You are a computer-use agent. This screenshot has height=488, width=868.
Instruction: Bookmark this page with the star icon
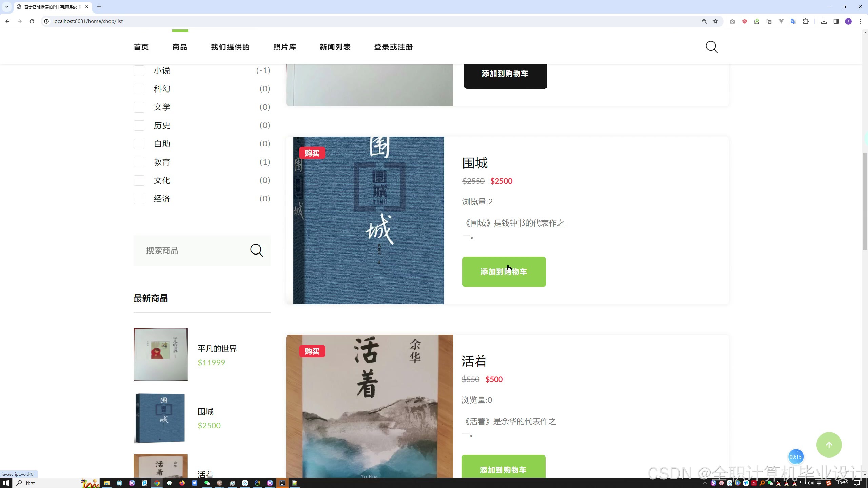715,21
